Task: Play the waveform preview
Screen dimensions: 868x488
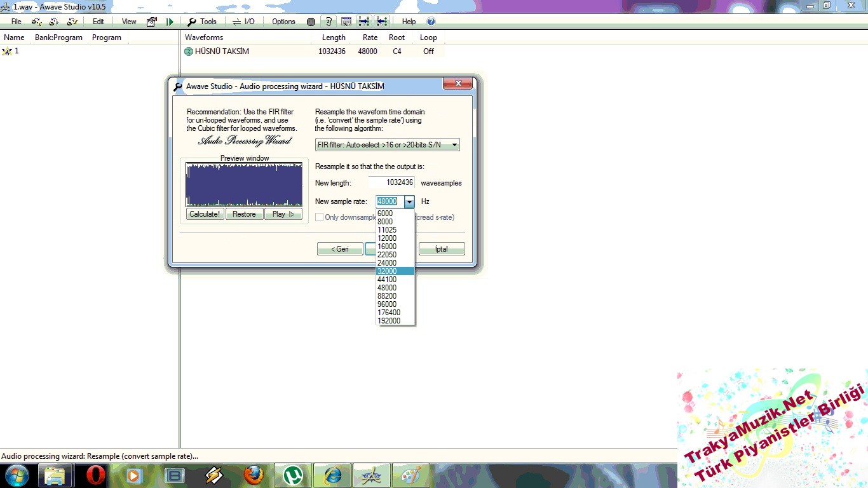Action: (x=283, y=214)
